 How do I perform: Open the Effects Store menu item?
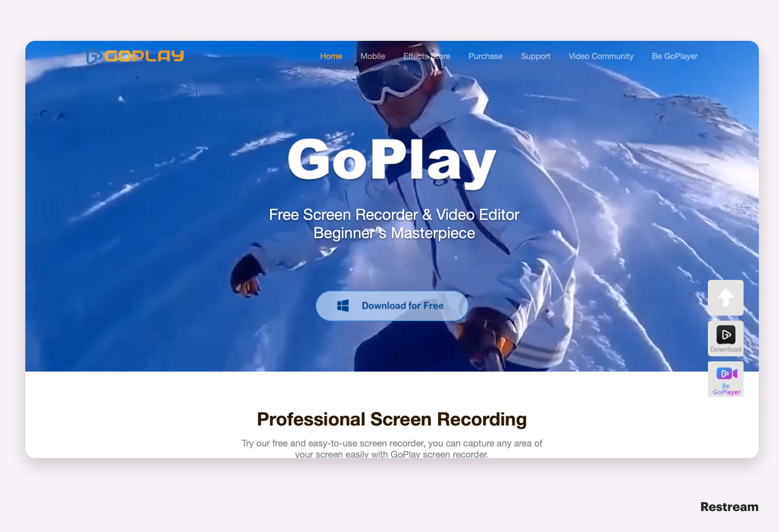[x=427, y=55]
